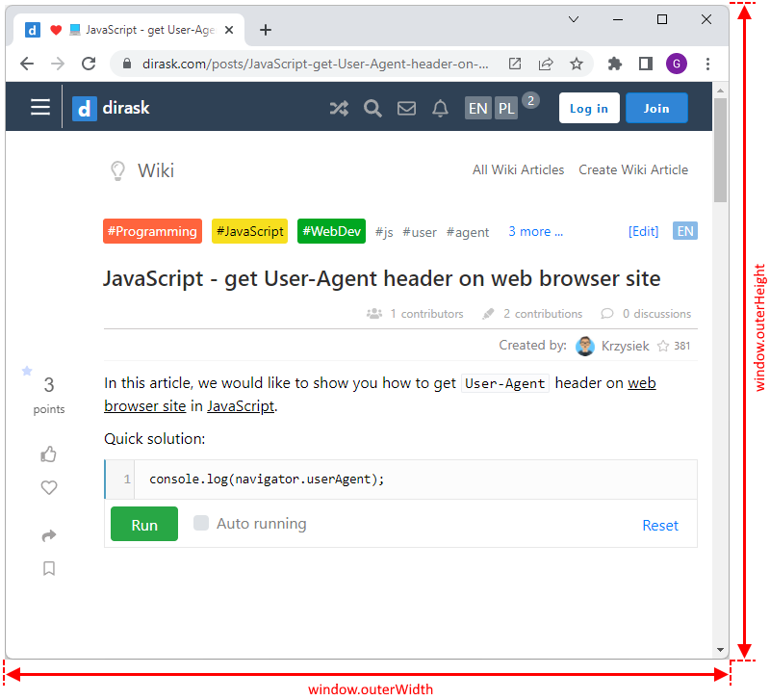Switch site language to PL
Screen dimensions: 770x700
point(506,108)
